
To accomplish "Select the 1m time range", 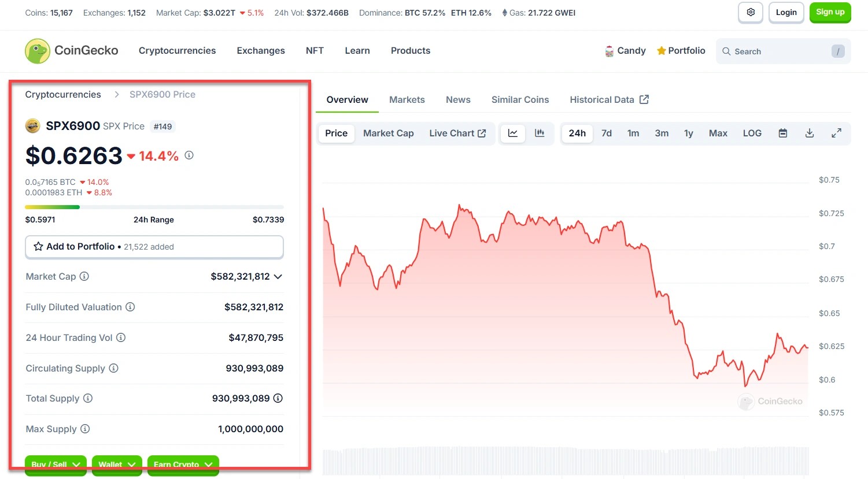I will 633,133.
